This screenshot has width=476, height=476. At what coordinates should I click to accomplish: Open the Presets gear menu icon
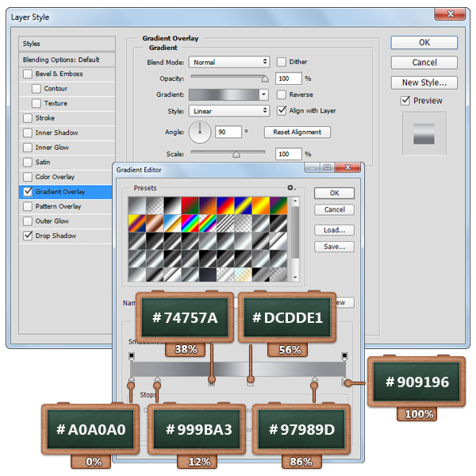click(291, 188)
